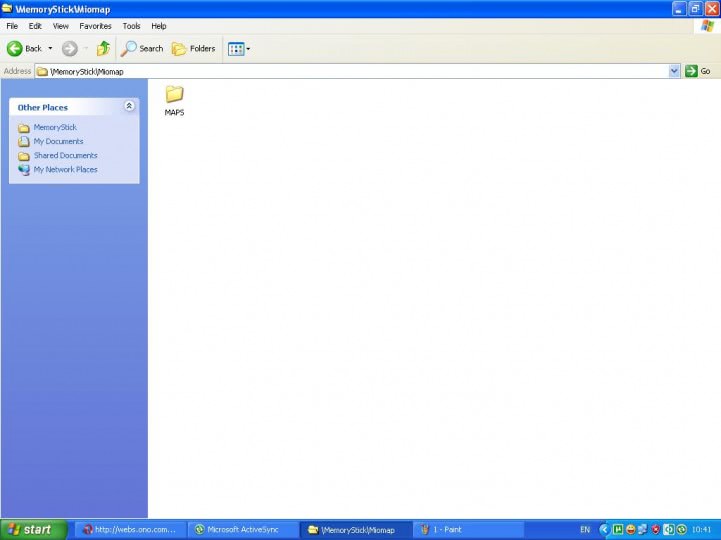Open My Network Places link
The height and width of the screenshot is (540, 721).
pos(65,169)
